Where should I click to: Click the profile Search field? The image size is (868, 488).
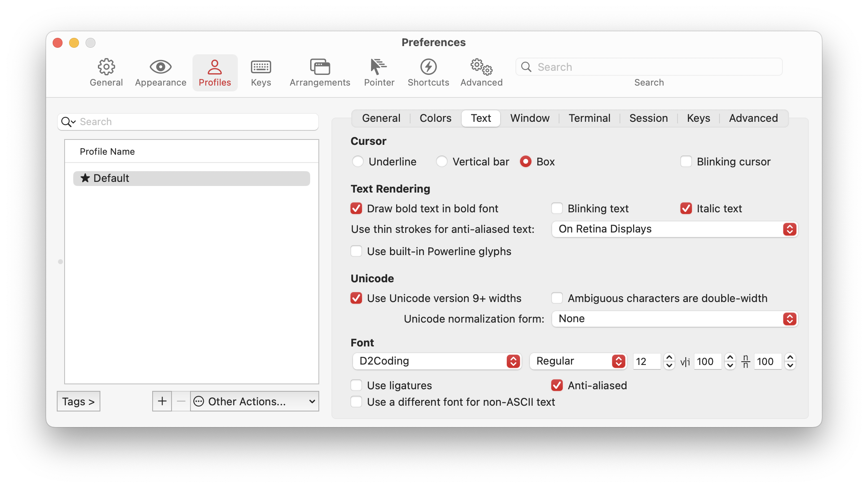point(188,122)
